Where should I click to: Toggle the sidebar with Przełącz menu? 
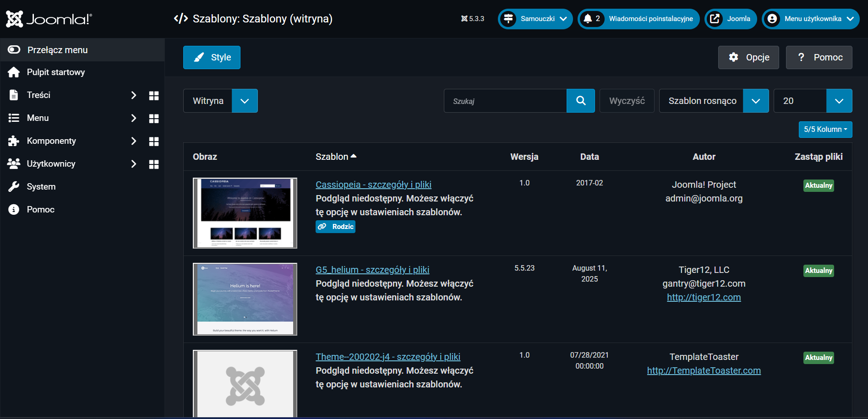(57, 50)
